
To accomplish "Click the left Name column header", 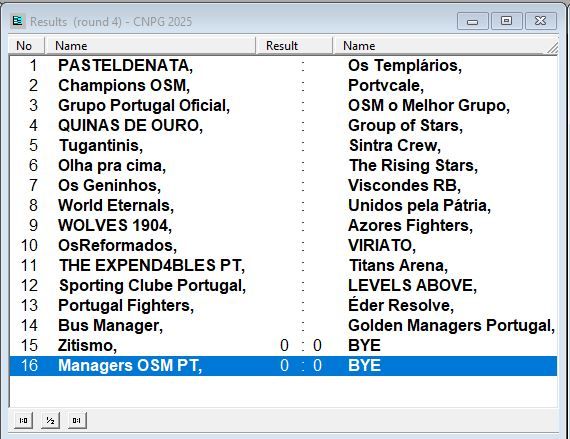I will click(x=150, y=46).
